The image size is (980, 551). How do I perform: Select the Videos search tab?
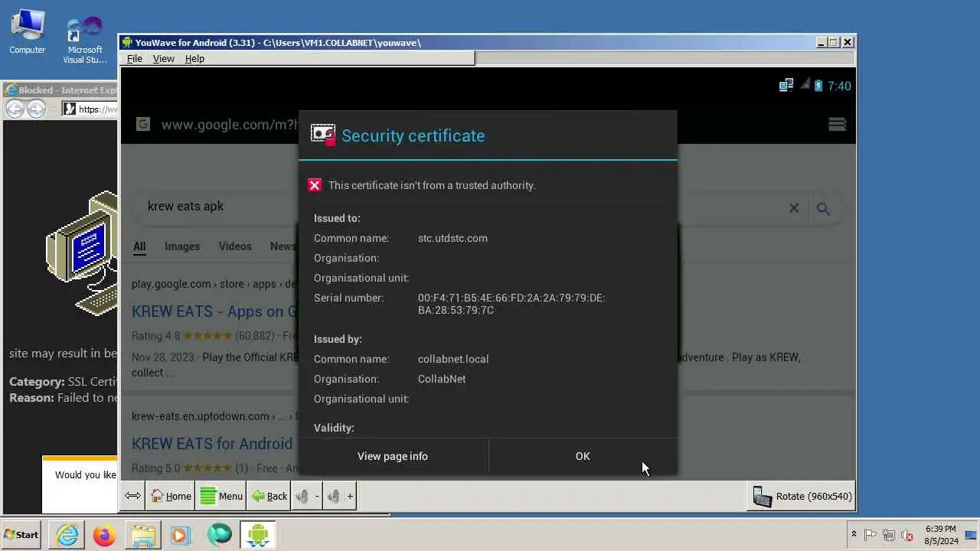(235, 246)
